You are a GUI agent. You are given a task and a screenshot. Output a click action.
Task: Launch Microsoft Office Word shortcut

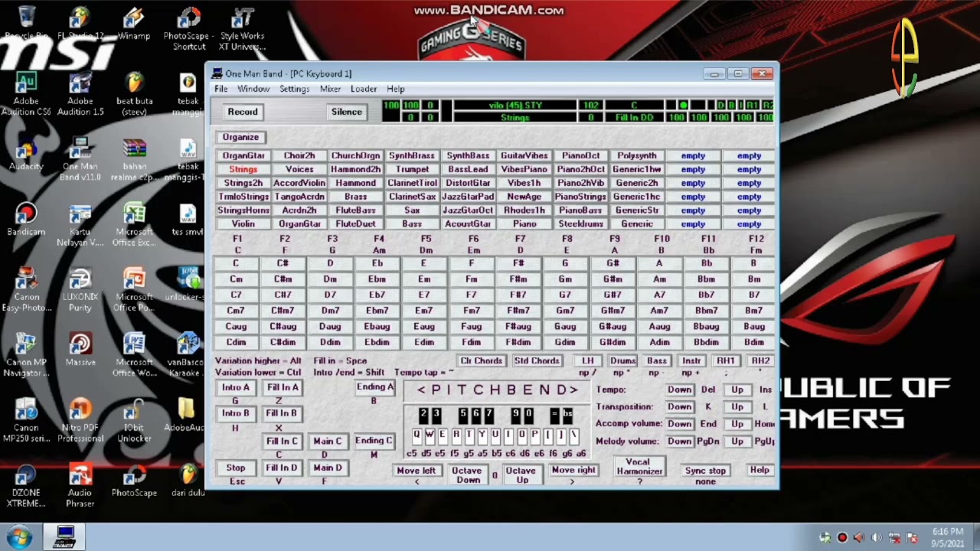[x=134, y=354]
